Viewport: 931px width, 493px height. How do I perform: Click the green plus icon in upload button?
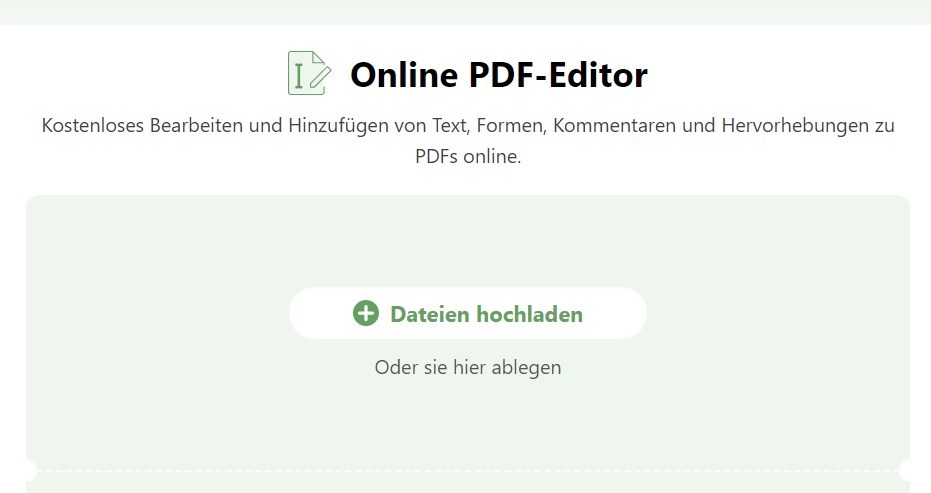tap(366, 313)
